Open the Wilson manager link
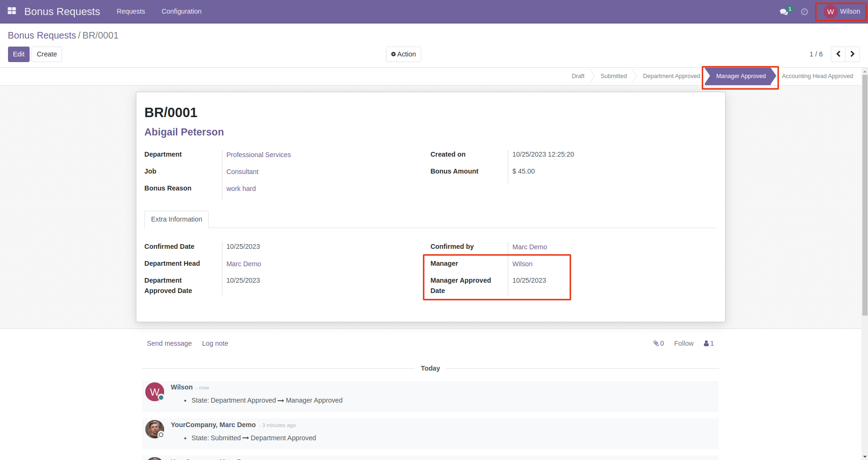The height and width of the screenshot is (460, 868). point(522,264)
